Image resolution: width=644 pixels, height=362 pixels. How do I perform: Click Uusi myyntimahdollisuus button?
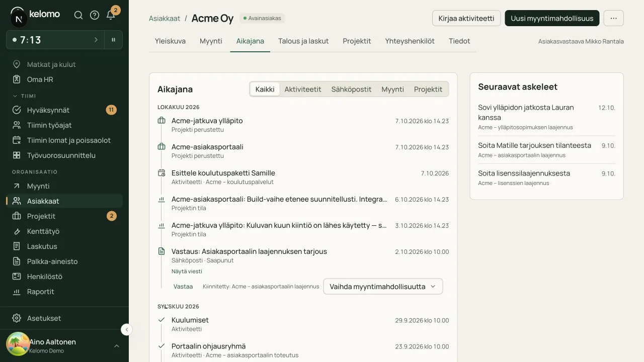click(552, 18)
